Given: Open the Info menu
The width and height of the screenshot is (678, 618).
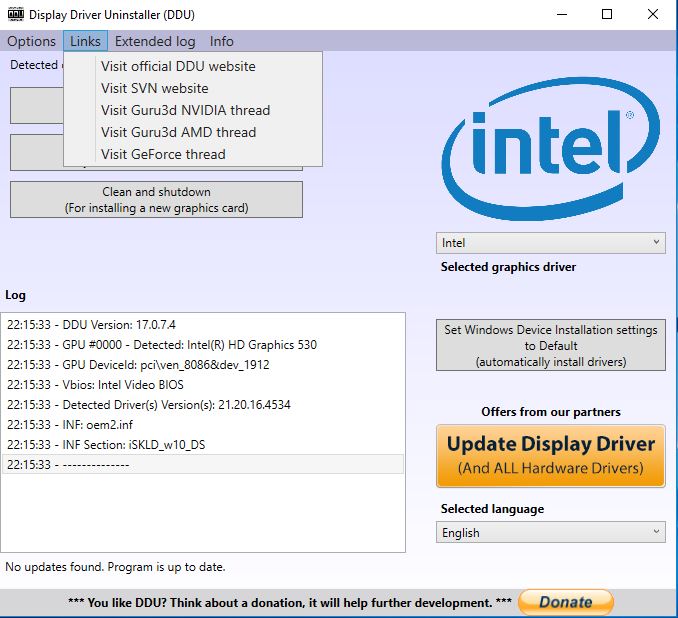Looking at the screenshot, I should point(221,41).
